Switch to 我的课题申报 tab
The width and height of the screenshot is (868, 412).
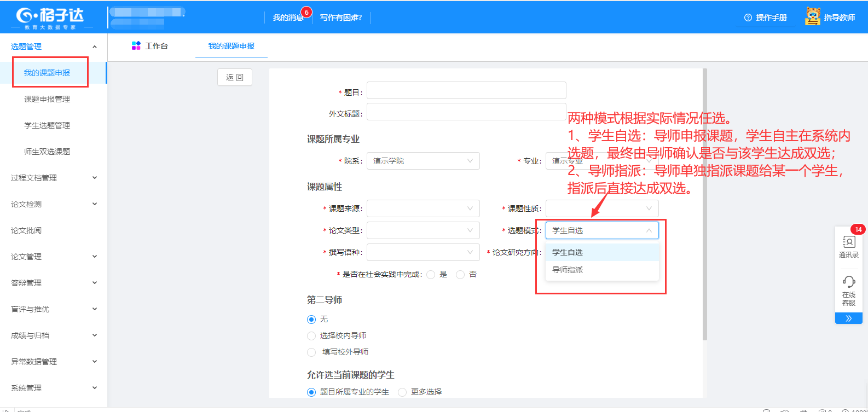click(231, 47)
